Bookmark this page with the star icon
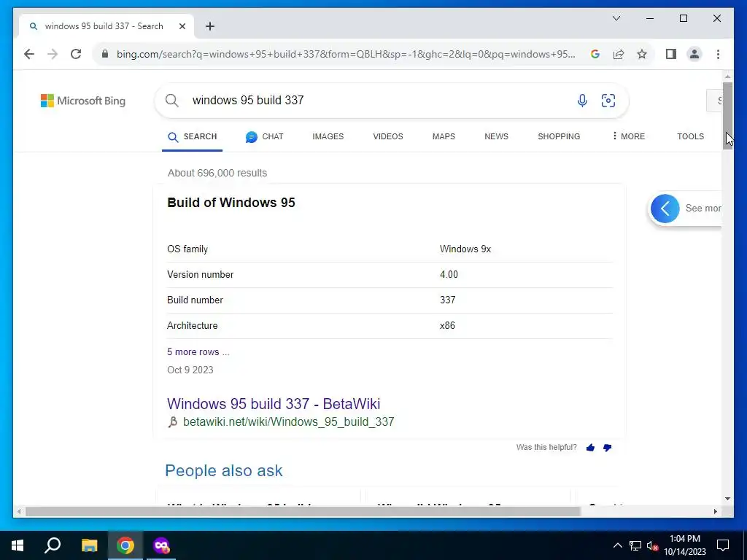Viewport: 747px width, 560px height. (x=642, y=54)
